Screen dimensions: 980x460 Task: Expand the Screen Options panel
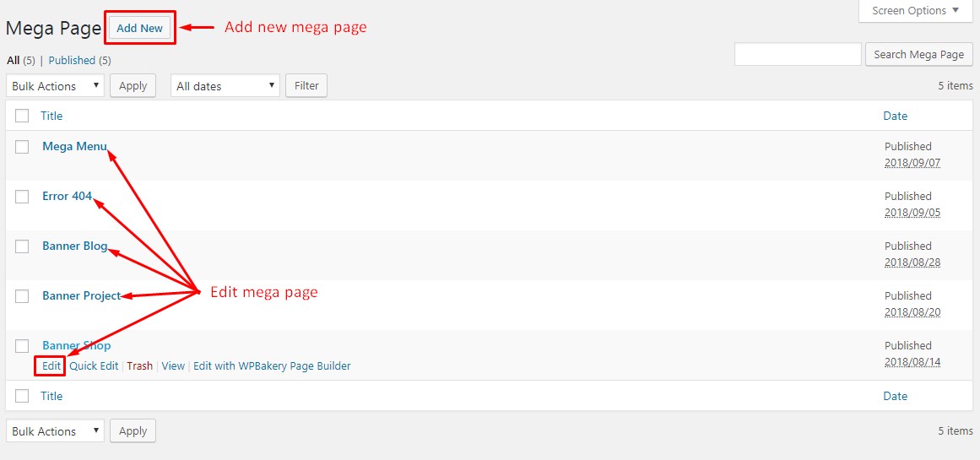coord(914,11)
